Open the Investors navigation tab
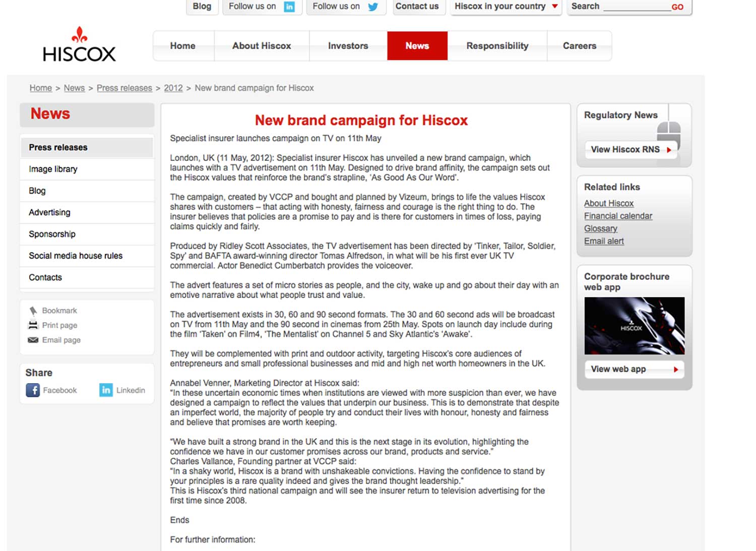Viewport: 756px width, 551px height. (x=348, y=46)
